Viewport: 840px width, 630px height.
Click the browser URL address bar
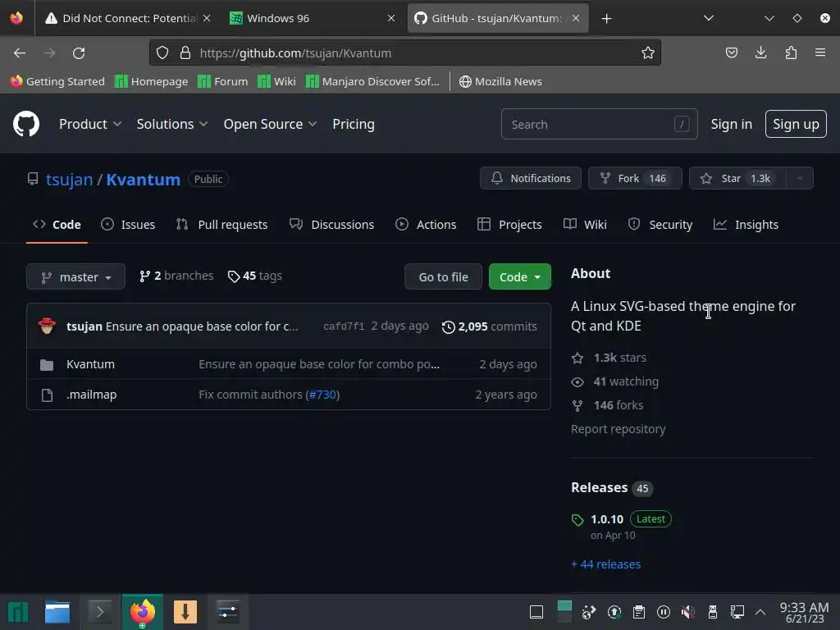pyautogui.click(x=405, y=52)
